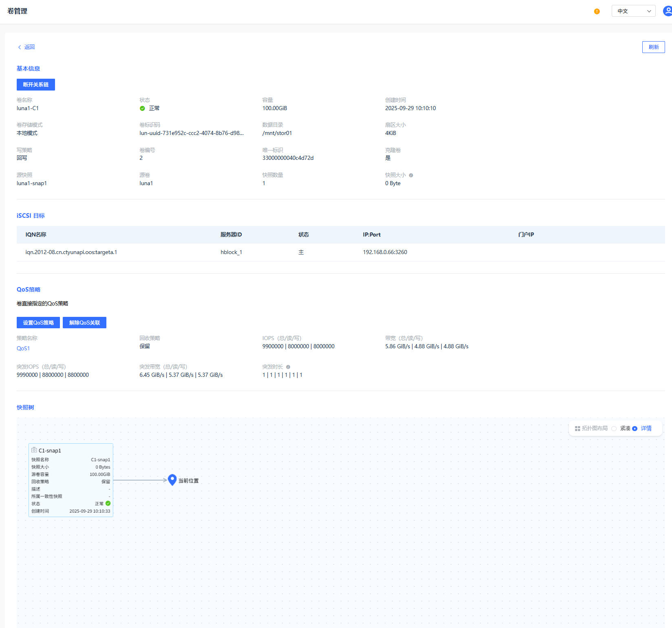Open the QoS1 policy link

point(23,348)
